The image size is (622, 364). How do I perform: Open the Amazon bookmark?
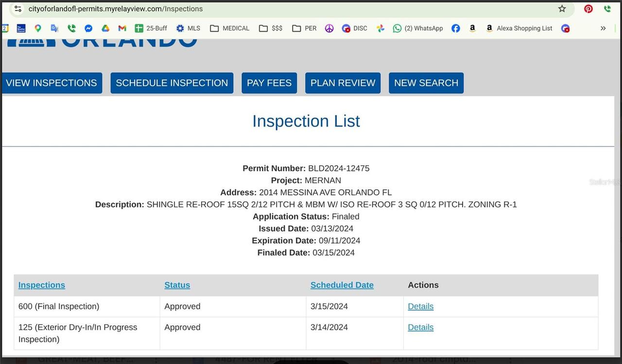tap(472, 28)
